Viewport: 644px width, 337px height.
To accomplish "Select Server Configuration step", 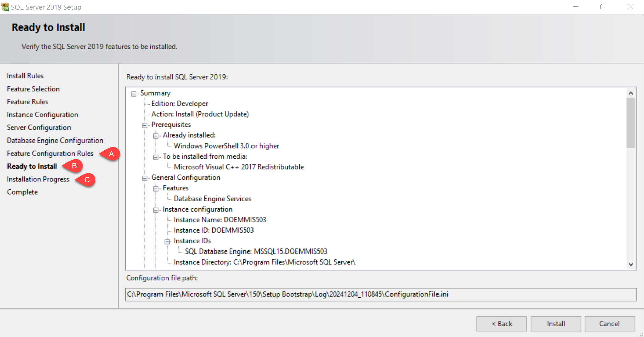I will [39, 127].
